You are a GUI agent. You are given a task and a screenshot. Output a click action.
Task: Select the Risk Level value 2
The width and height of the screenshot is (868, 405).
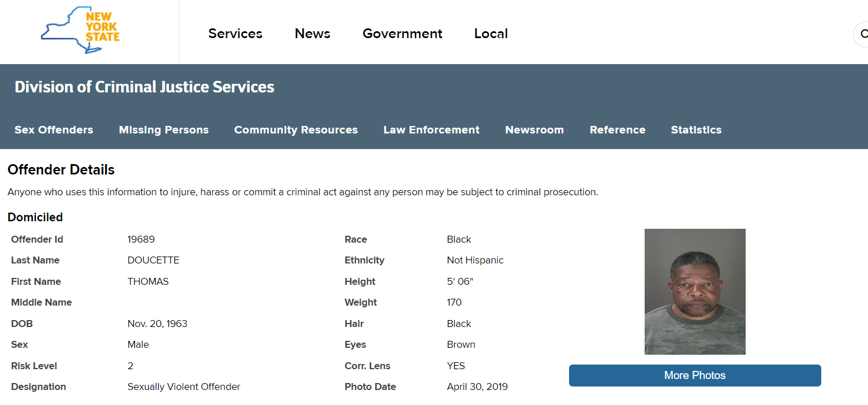tap(130, 366)
